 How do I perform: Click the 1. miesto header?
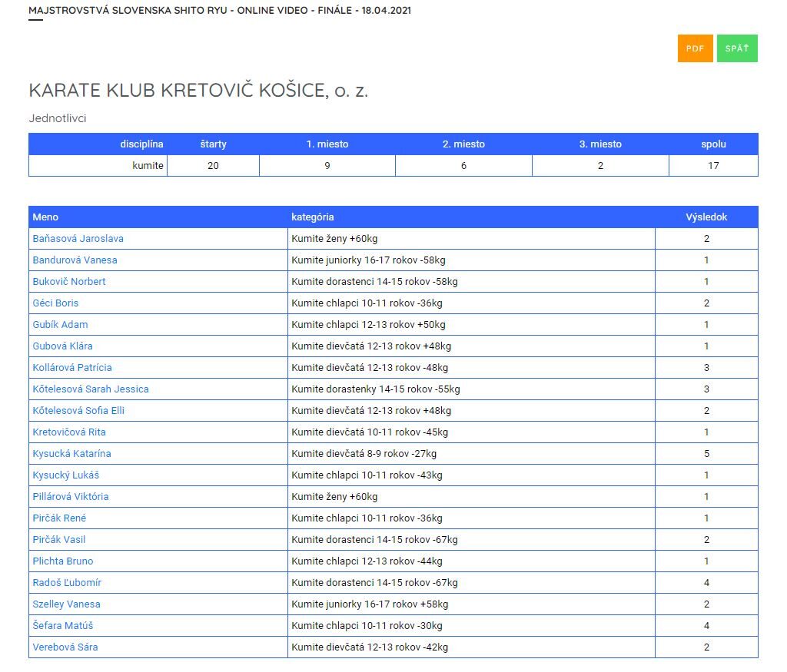pos(327,144)
